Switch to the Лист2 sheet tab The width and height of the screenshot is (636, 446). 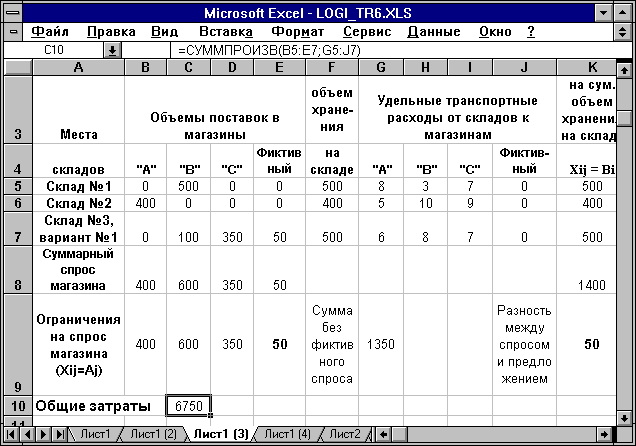point(345,434)
